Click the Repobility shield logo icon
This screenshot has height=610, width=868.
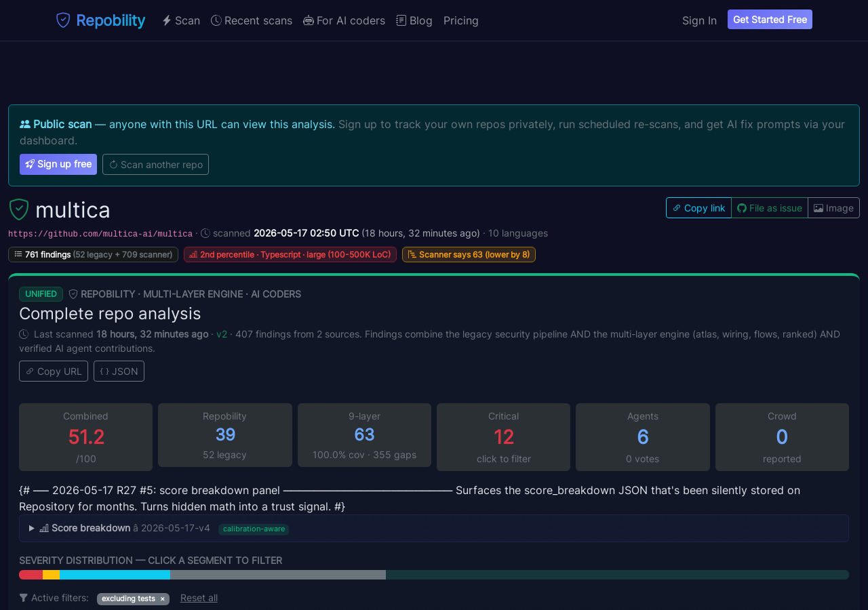click(x=63, y=20)
